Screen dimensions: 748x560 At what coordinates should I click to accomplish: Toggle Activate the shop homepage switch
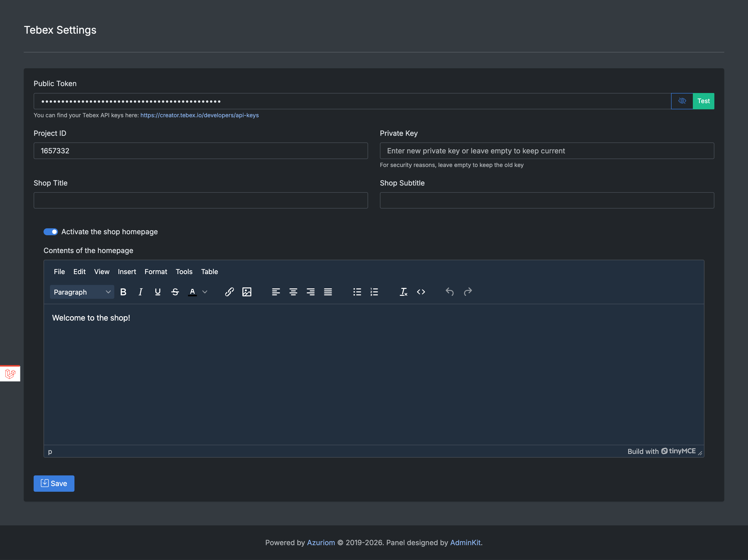pyautogui.click(x=51, y=232)
